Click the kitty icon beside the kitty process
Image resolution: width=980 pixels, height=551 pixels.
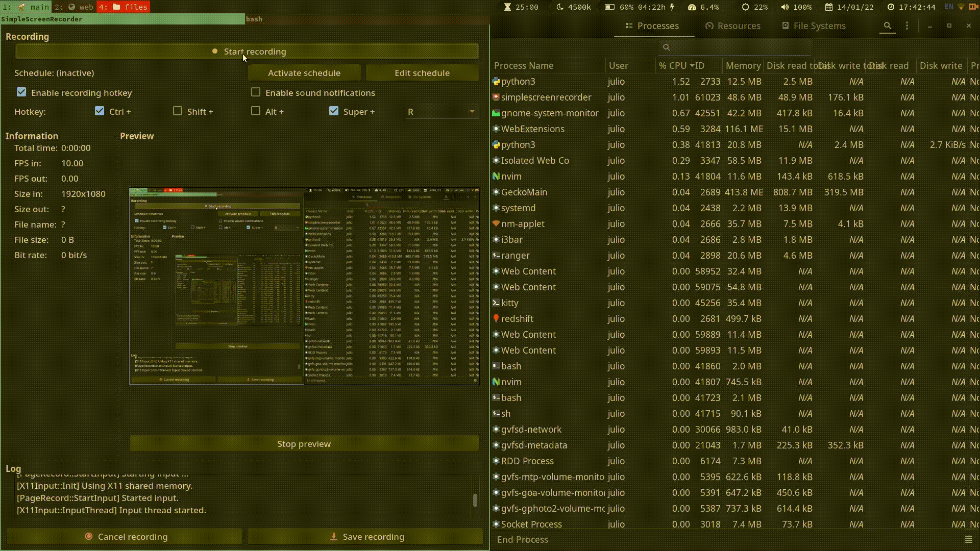tap(496, 303)
